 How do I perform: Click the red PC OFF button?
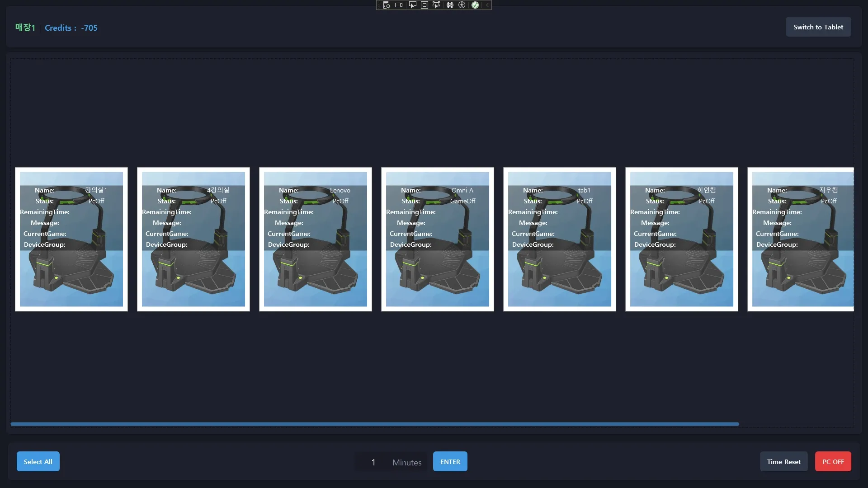coord(833,461)
